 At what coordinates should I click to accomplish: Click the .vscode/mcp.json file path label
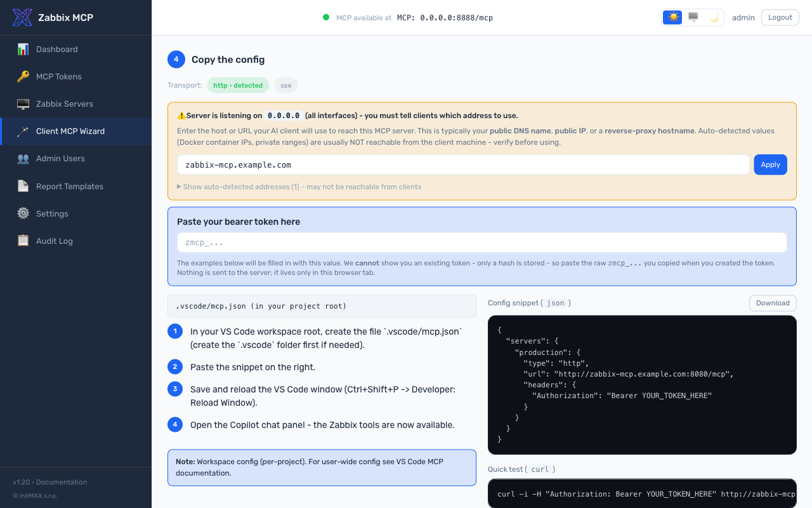pos(322,306)
